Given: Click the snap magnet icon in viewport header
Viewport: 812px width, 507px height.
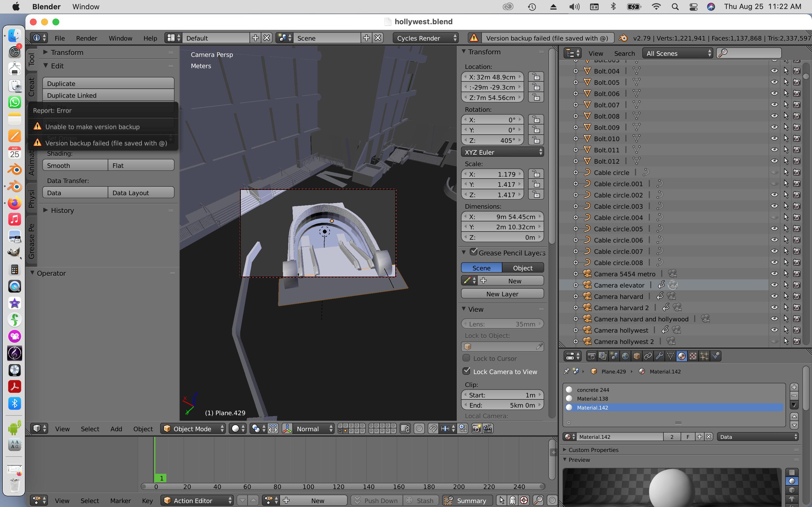Looking at the screenshot, I should pyautogui.click(x=433, y=428).
